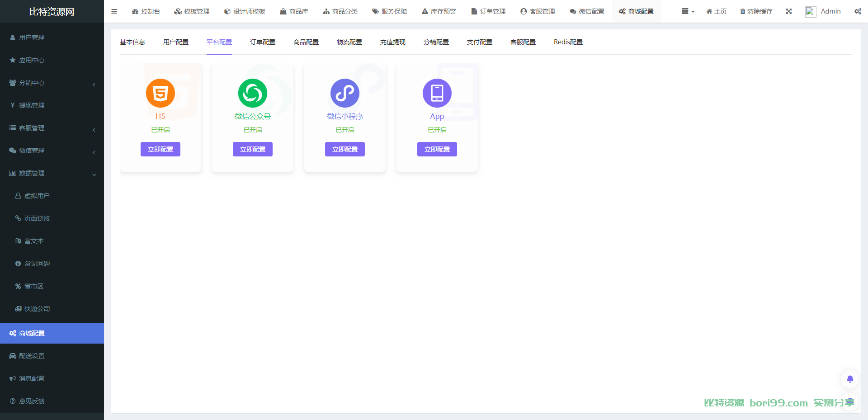Switch to the 充值提现 tab
868x420 pixels.
393,42
